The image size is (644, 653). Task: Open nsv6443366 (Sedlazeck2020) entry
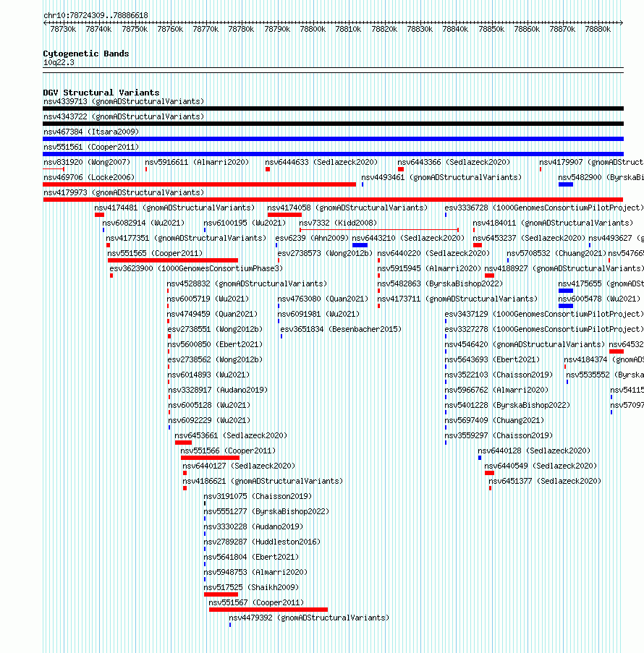[454, 163]
